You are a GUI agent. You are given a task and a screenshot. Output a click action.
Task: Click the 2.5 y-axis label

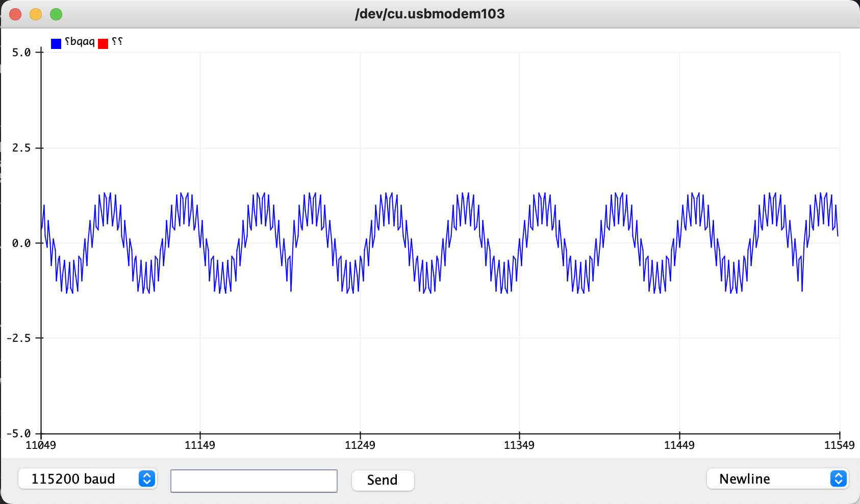21,148
